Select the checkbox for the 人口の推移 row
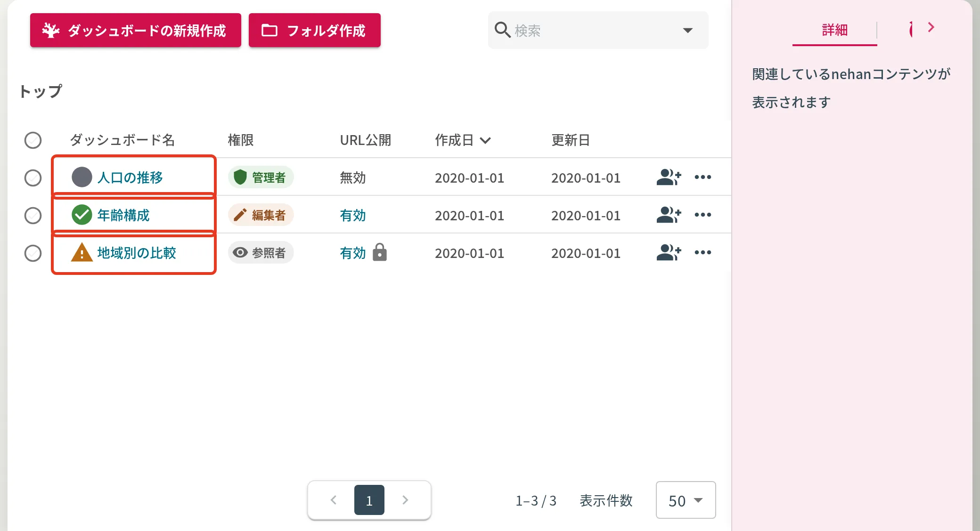The image size is (980, 531). click(x=33, y=178)
